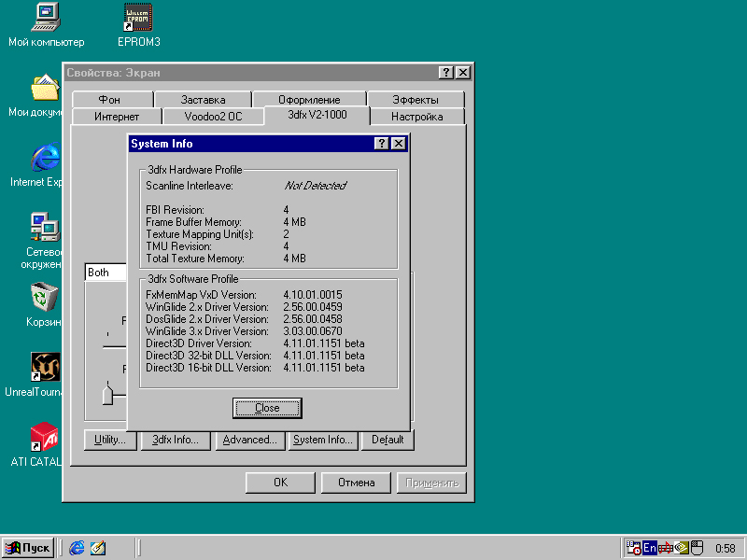Click the En keyboard language indicator
Viewport: 747px width, 560px height.
(650, 548)
